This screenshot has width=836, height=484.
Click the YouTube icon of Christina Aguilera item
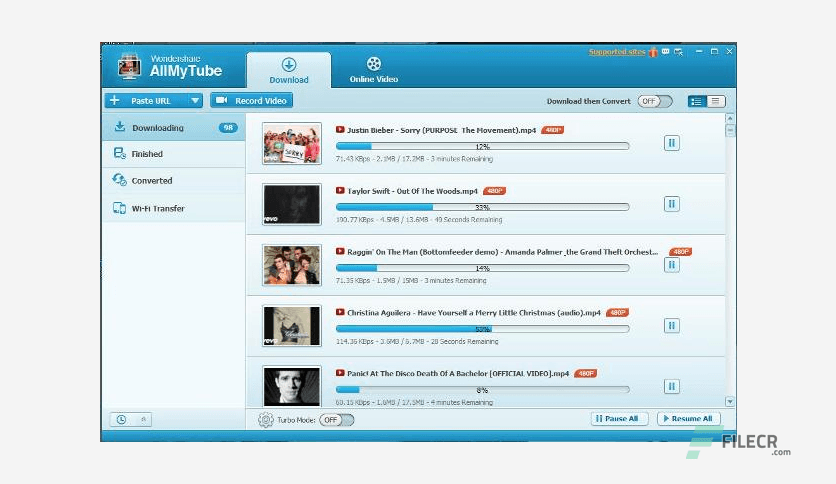point(340,312)
